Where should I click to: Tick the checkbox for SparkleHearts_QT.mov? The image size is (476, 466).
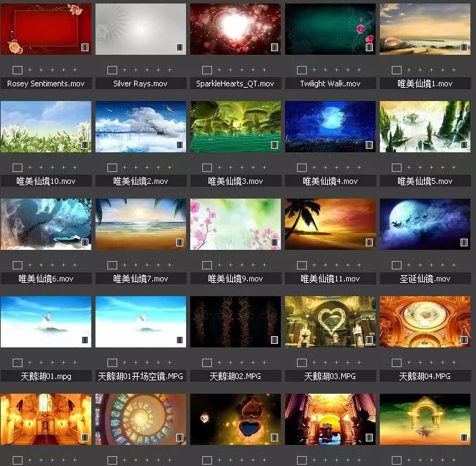click(207, 70)
